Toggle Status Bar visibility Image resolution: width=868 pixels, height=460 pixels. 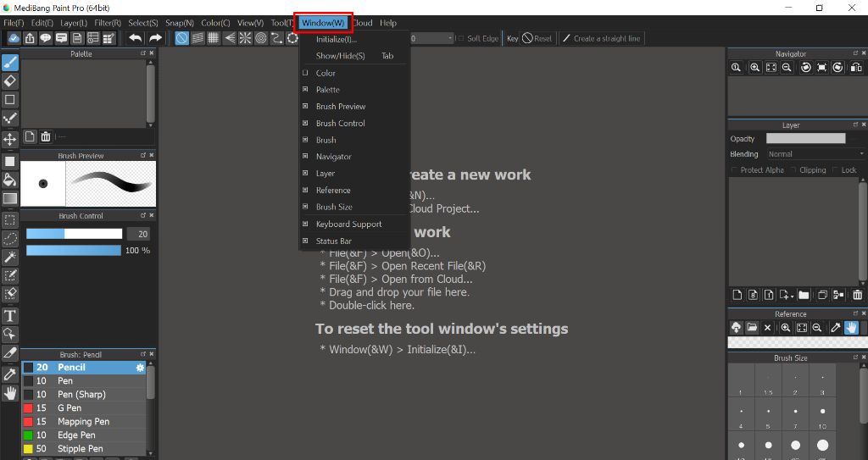(x=333, y=241)
